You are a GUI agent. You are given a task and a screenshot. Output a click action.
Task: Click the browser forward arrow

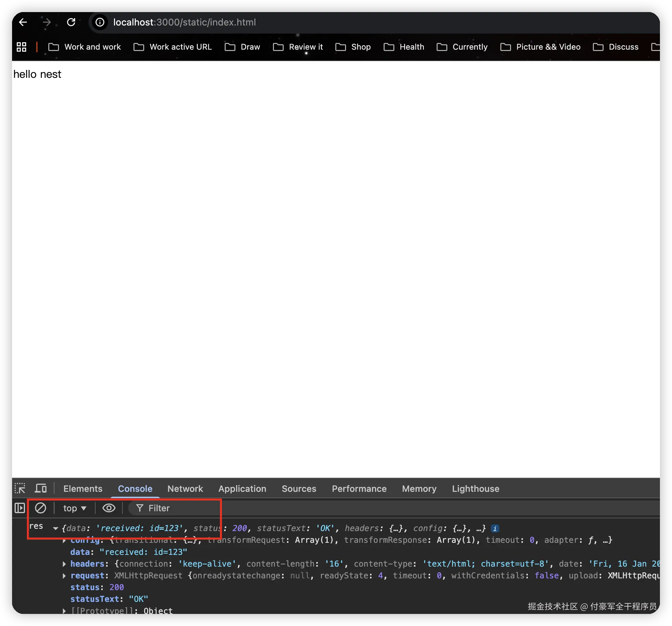pos(47,22)
